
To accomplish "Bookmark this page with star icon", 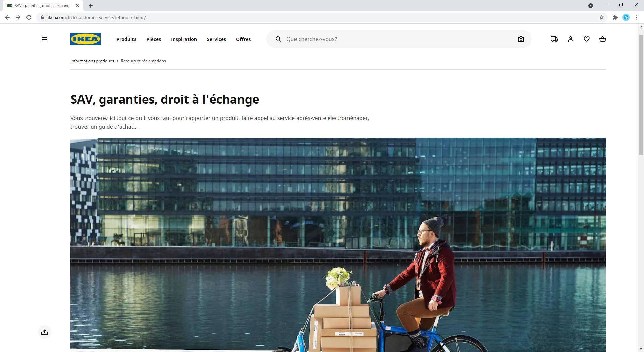I will (x=602, y=17).
